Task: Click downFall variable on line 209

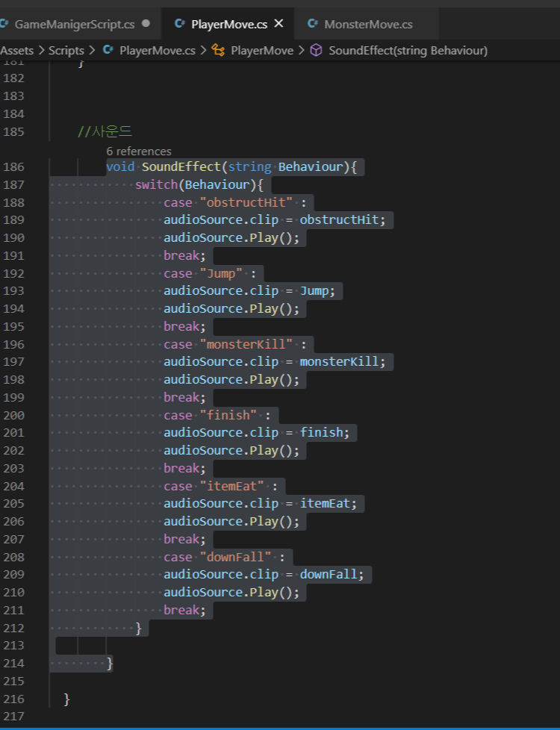Action: [x=329, y=575]
